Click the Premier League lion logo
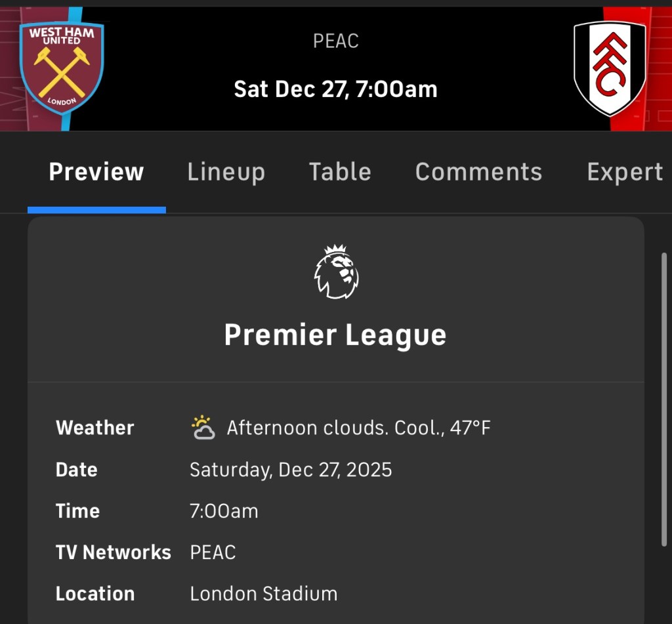The height and width of the screenshot is (624, 672). pos(336,272)
